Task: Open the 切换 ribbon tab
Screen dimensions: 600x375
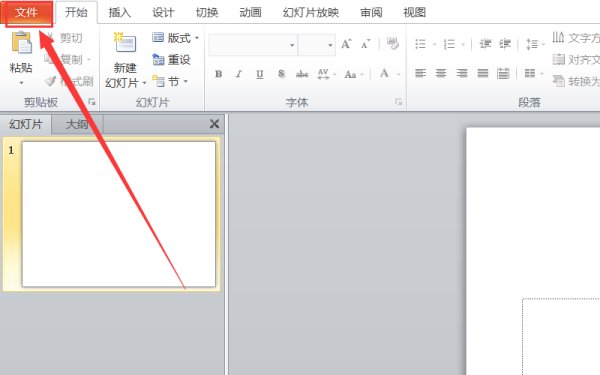Action: point(207,13)
